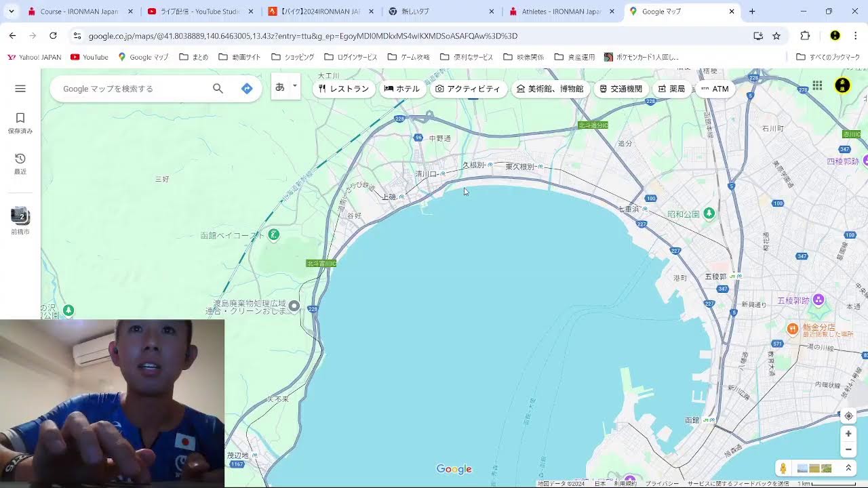Open the Chrome extensions puzzle icon
This screenshot has width=868, height=488.
(806, 36)
